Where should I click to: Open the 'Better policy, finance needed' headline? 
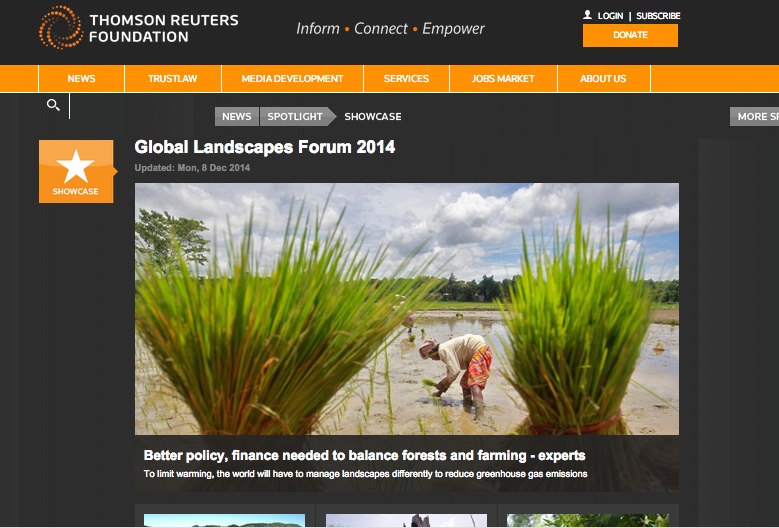click(x=364, y=455)
